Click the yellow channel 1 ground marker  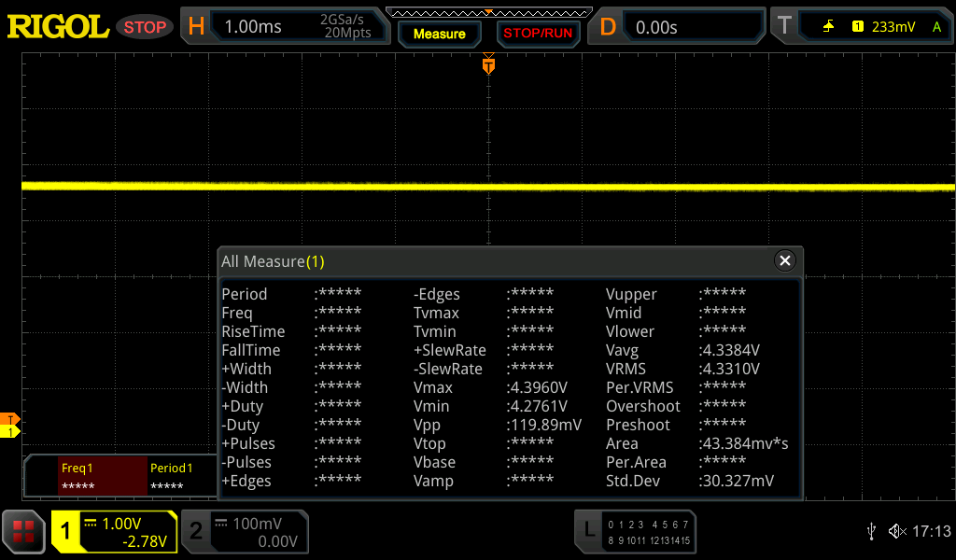click(11, 431)
